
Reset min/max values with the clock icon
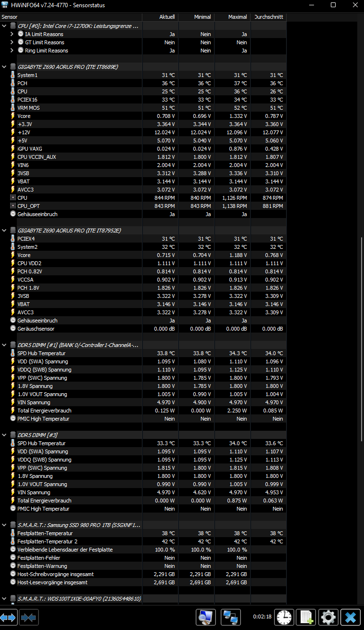tap(284, 617)
